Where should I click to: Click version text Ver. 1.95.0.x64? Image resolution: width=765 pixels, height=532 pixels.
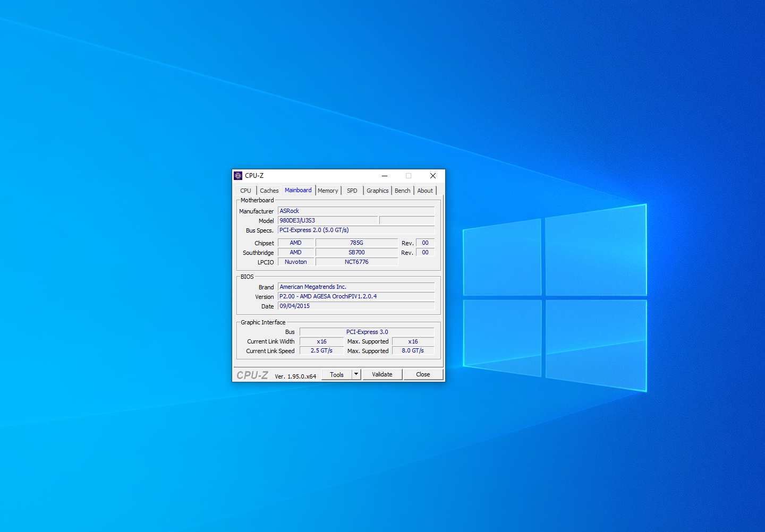(295, 376)
